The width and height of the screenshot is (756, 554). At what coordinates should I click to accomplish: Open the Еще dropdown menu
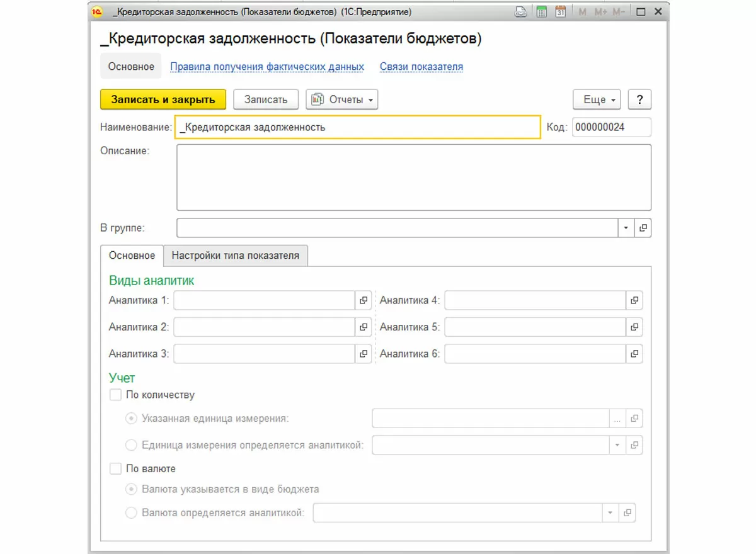(x=597, y=99)
